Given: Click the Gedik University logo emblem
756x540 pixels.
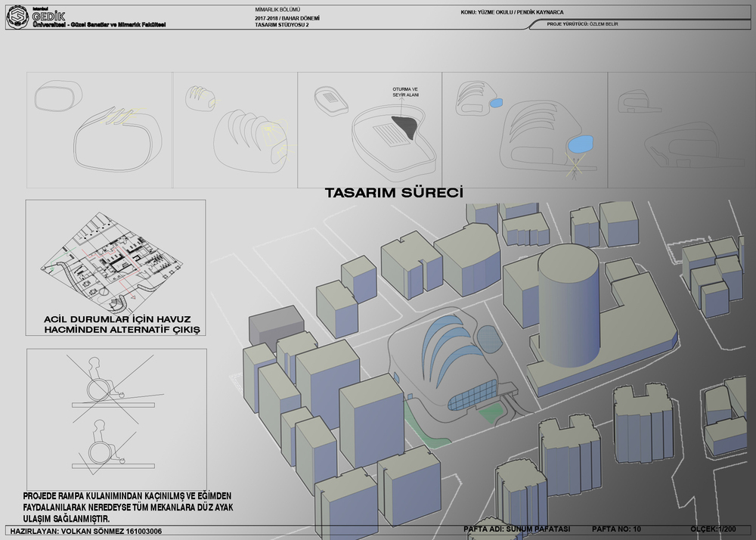Looking at the screenshot, I should [18, 20].
